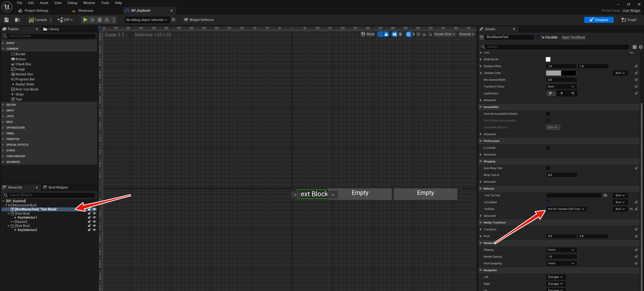The image size is (644, 291).
Task: Toggle respect locks R button
Action: coord(400,34)
